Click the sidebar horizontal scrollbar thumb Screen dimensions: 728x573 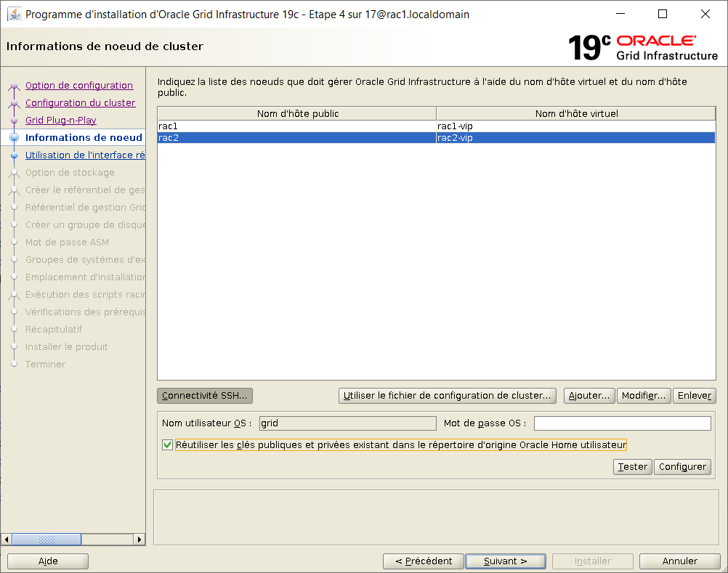coord(46,539)
